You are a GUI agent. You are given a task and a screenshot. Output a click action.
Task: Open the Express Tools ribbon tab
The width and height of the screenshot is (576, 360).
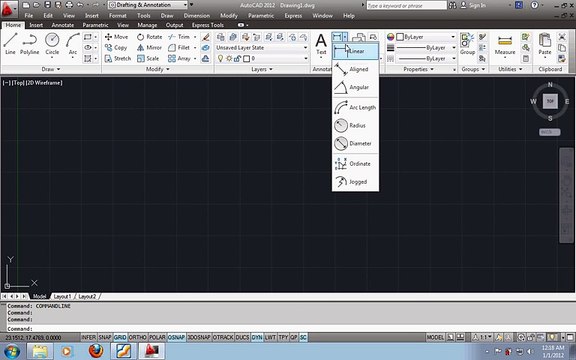tap(208, 25)
